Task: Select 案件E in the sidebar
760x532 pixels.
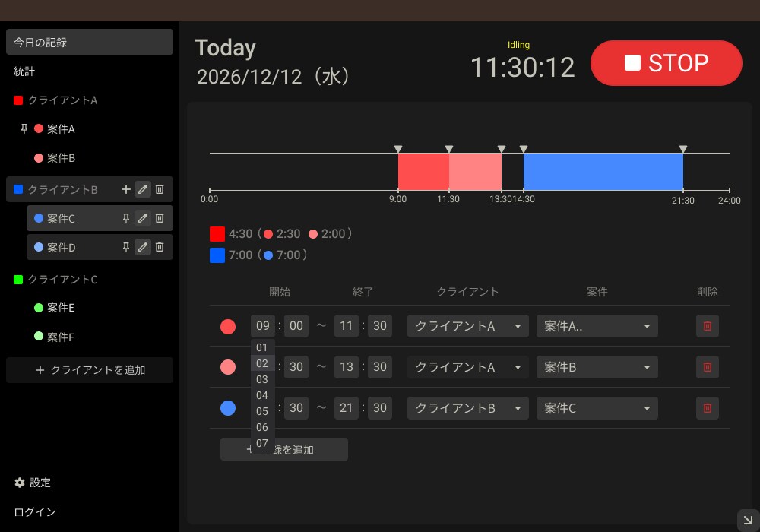Action: coord(61,308)
